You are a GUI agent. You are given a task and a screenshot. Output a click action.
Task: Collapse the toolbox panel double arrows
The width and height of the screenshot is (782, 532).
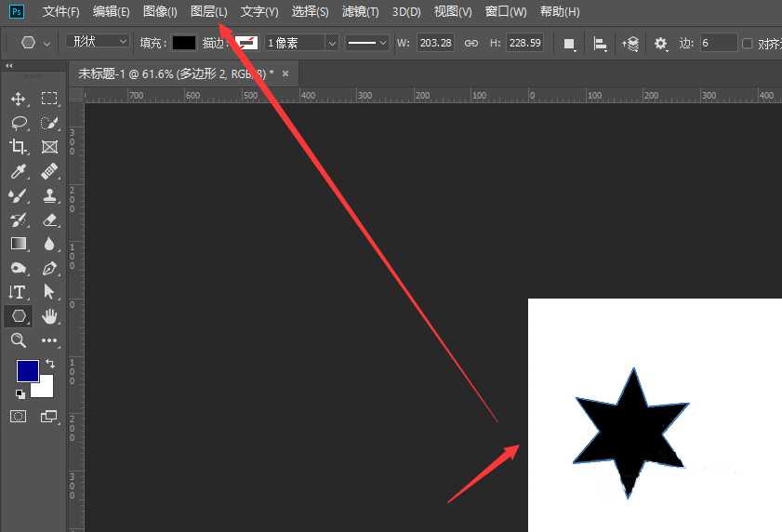[9, 65]
